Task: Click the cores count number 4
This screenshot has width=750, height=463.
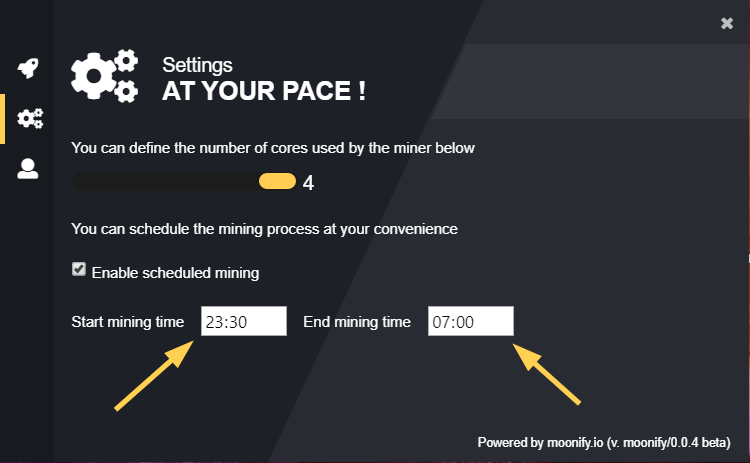Action: (309, 183)
